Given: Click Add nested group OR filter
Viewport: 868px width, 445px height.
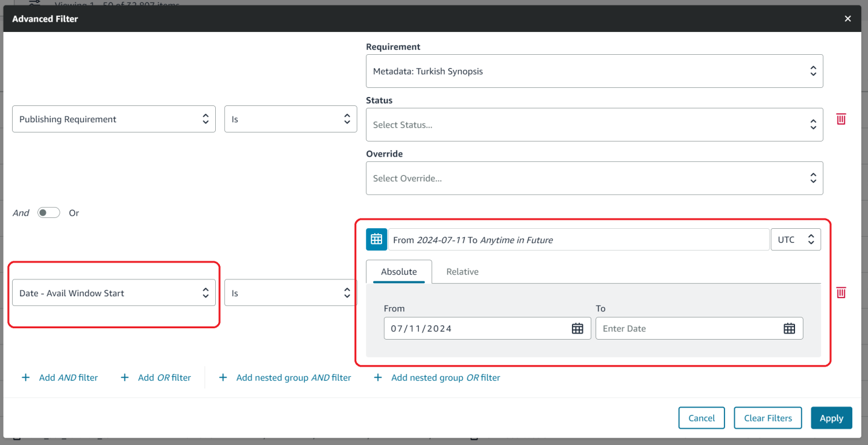Looking at the screenshot, I should [x=437, y=378].
